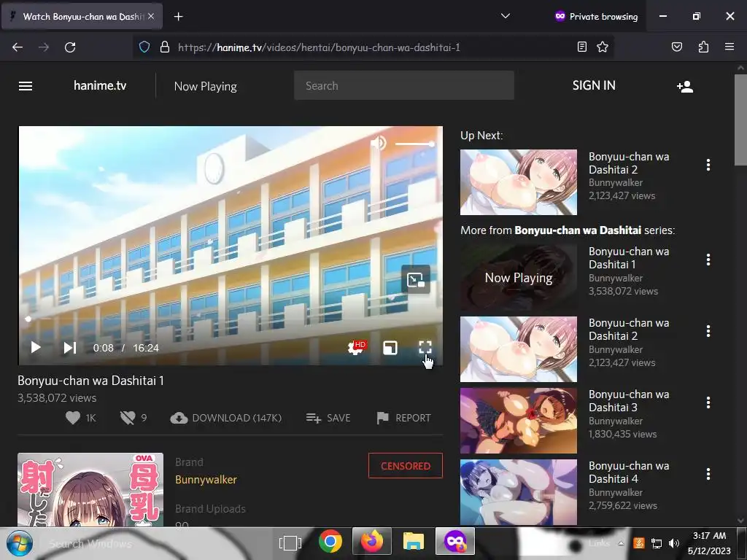Open the hamburger site menu

pyautogui.click(x=26, y=86)
